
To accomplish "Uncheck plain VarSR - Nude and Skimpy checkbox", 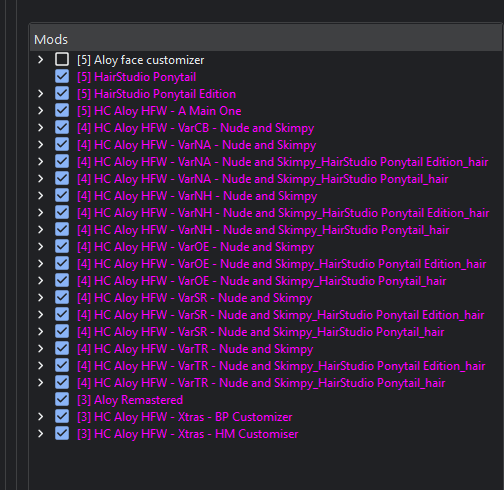I will pos(62,298).
